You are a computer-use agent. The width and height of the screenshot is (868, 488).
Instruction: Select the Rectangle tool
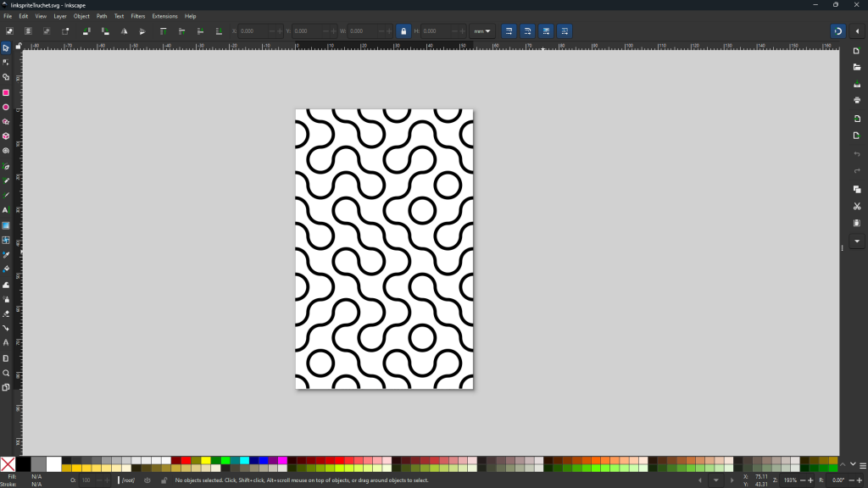click(x=6, y=92)
